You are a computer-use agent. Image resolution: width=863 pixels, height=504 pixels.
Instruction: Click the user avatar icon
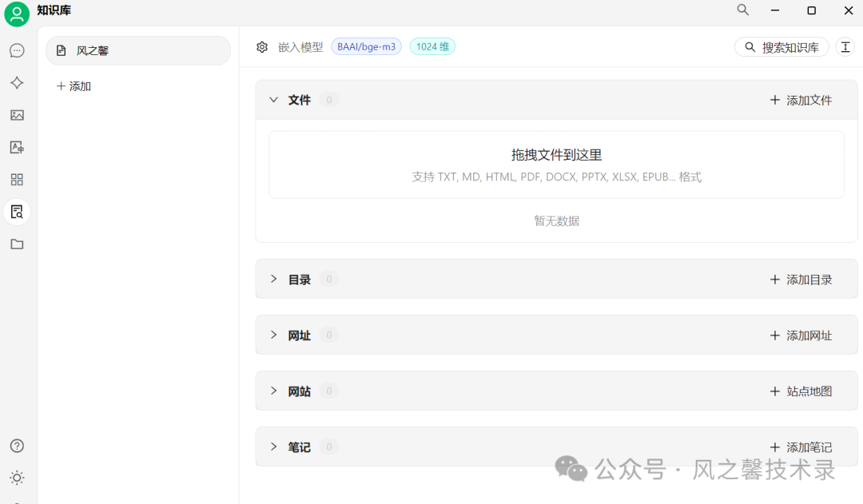point(17,14)
